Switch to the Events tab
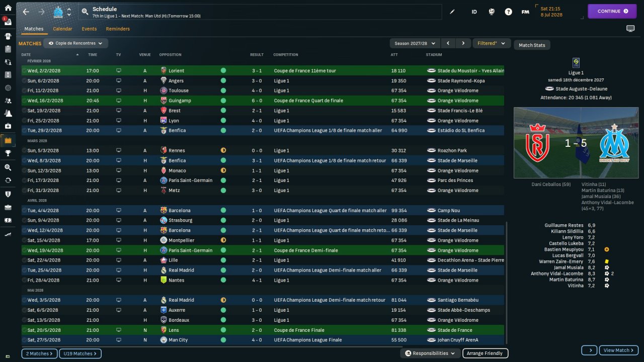This screenshot has width=644, height=362. pyautogui.click(x=89, y=29)
